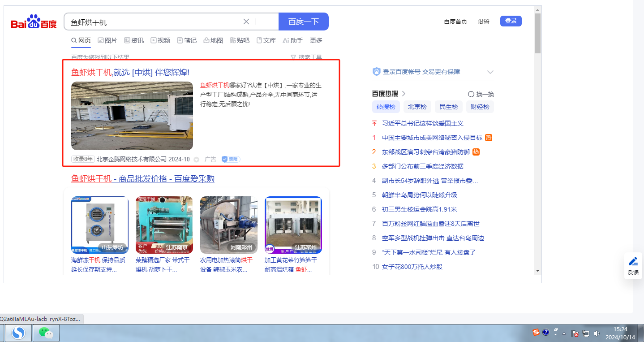Click the 登录 button
This screenshot has height=342, width=644.
coord(511,21)
